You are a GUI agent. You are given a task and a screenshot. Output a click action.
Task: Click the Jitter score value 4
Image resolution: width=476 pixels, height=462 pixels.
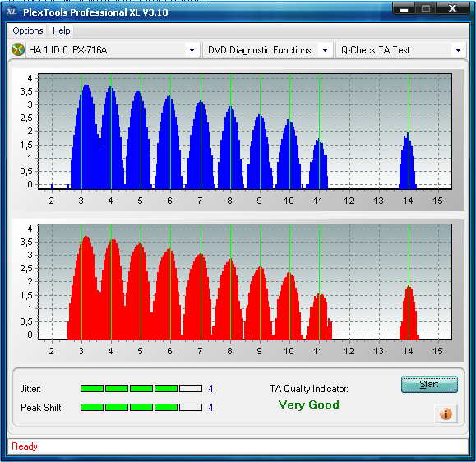210,389
